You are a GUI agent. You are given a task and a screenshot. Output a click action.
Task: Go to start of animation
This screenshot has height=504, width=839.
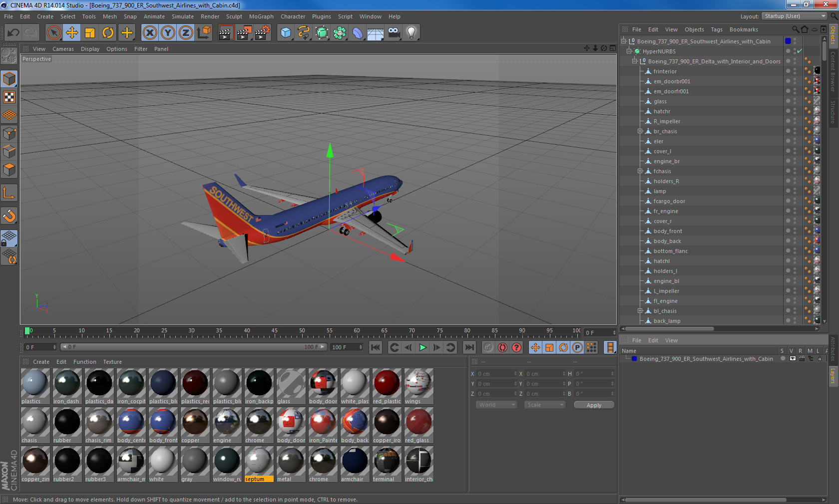(376, 347)
